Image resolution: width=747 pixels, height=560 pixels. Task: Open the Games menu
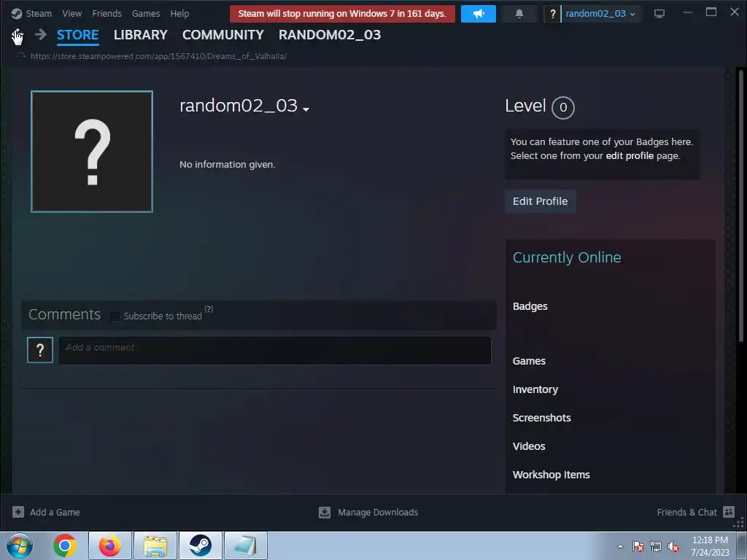click(146, 13)
